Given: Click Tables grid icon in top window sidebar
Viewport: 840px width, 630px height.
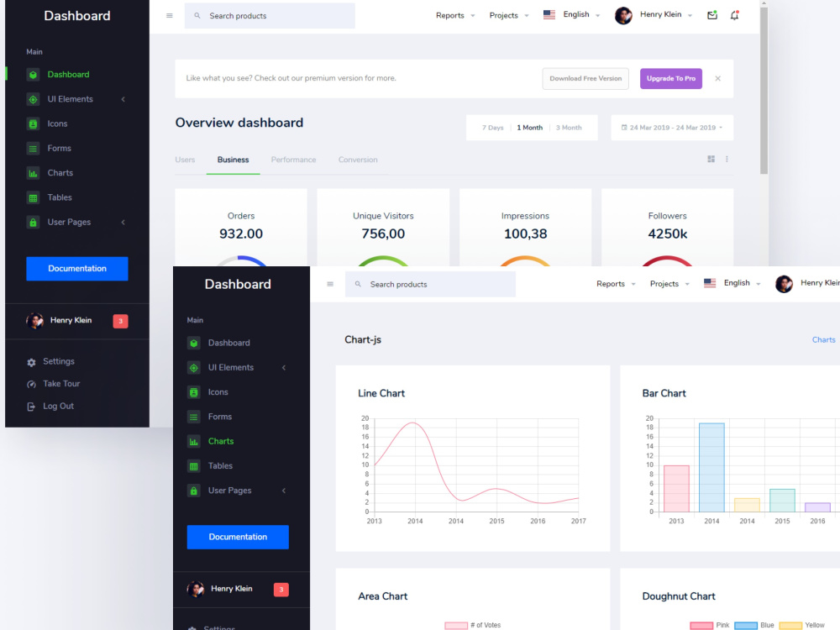Looking at the screenshot, I should point(33,197).
